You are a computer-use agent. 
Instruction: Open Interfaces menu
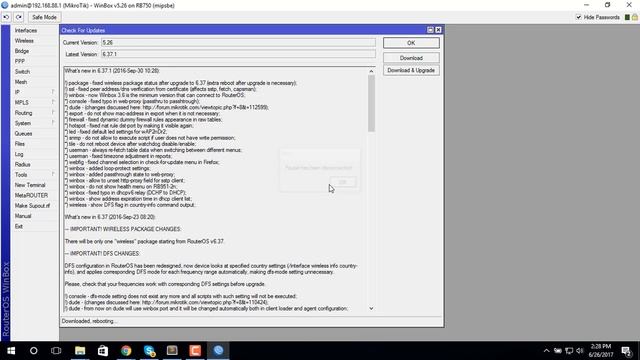tap(26, 31)
